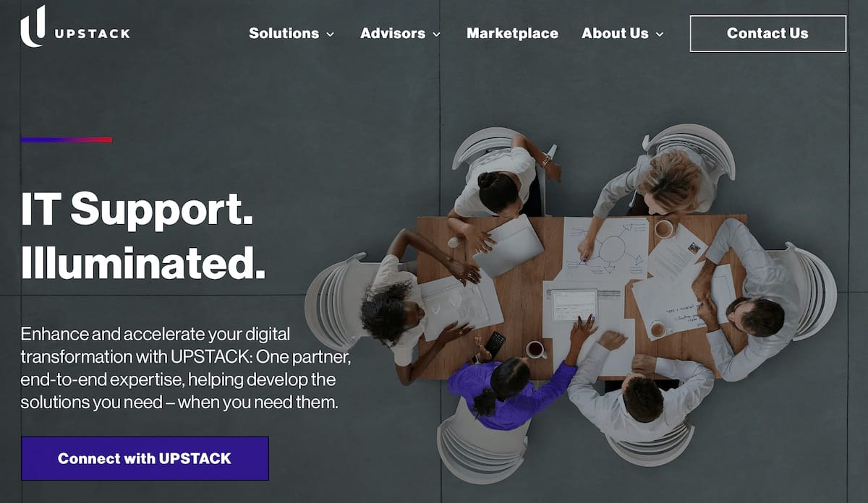
Task: Click the purple-to-red gradient accent bar
Action: point(67,139)
